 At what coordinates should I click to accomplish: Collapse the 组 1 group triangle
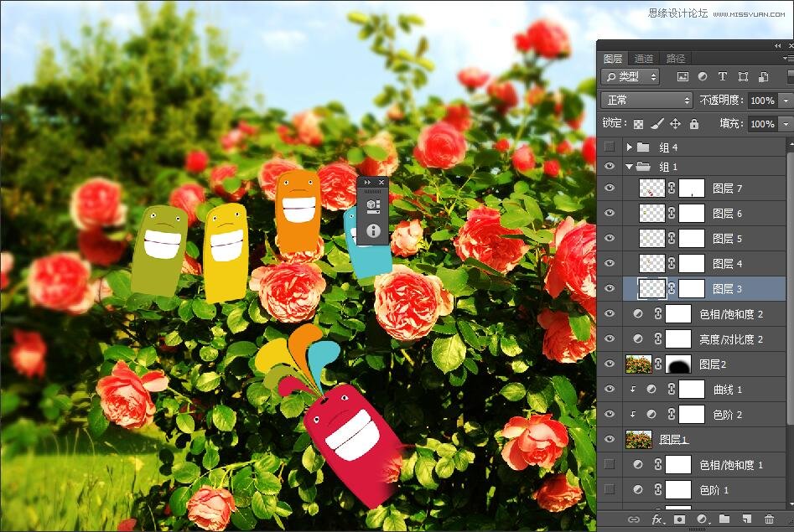coord(629,166)
